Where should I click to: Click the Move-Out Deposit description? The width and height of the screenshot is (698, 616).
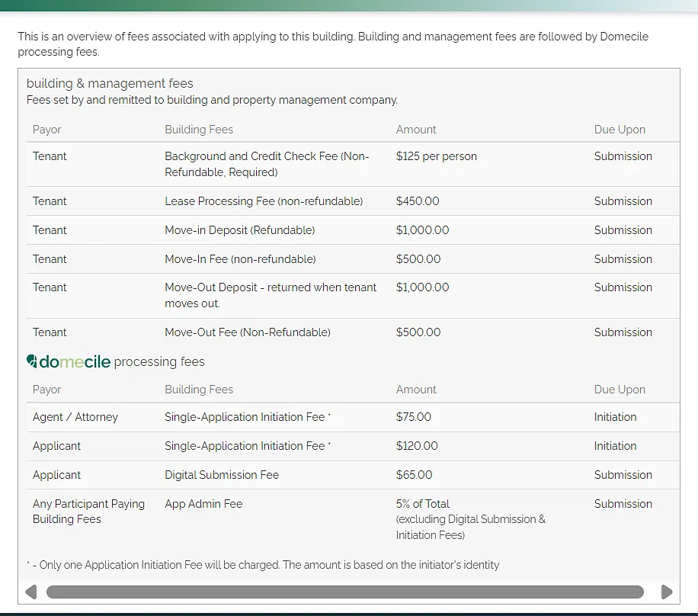271,295
